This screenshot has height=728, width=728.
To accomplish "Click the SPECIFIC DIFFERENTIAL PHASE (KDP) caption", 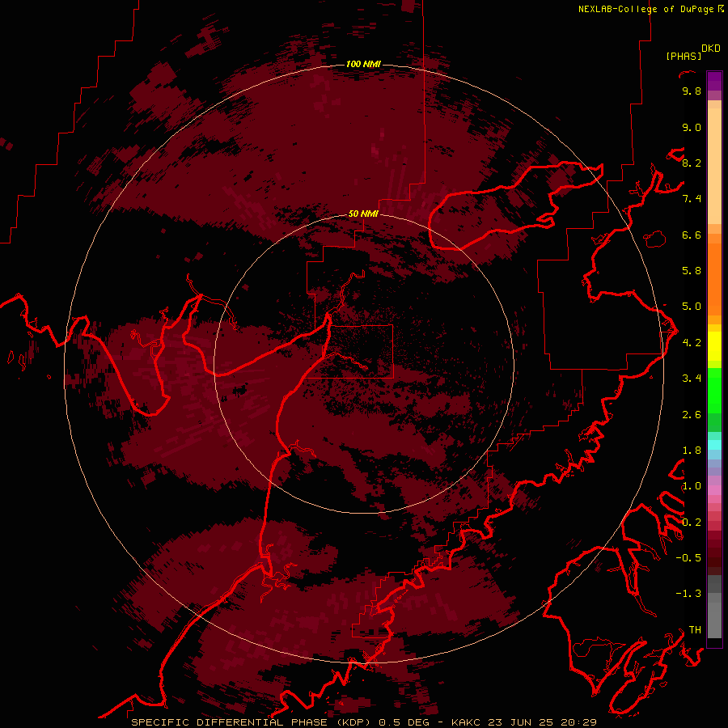I will click(x=252, y=722).
